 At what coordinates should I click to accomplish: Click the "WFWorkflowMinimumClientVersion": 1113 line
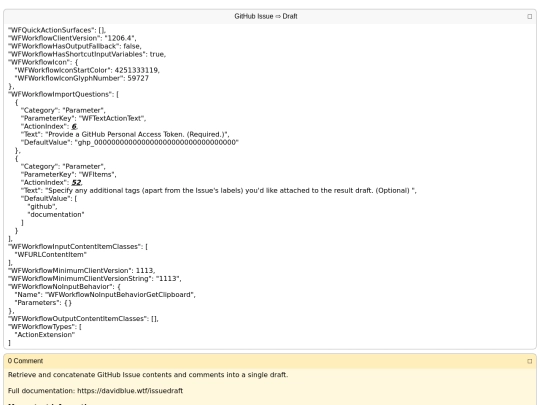pyautogui.click(x=81, y=271)
